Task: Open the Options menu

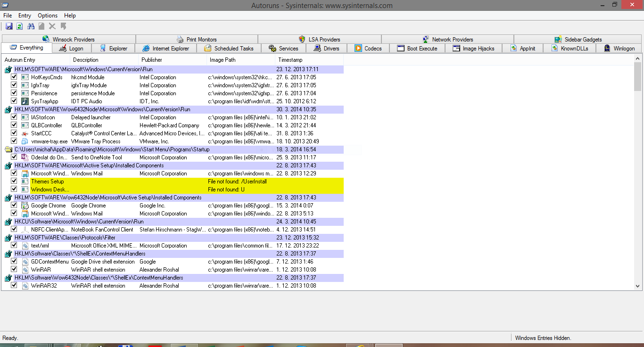Action: [x=47, y=16]
